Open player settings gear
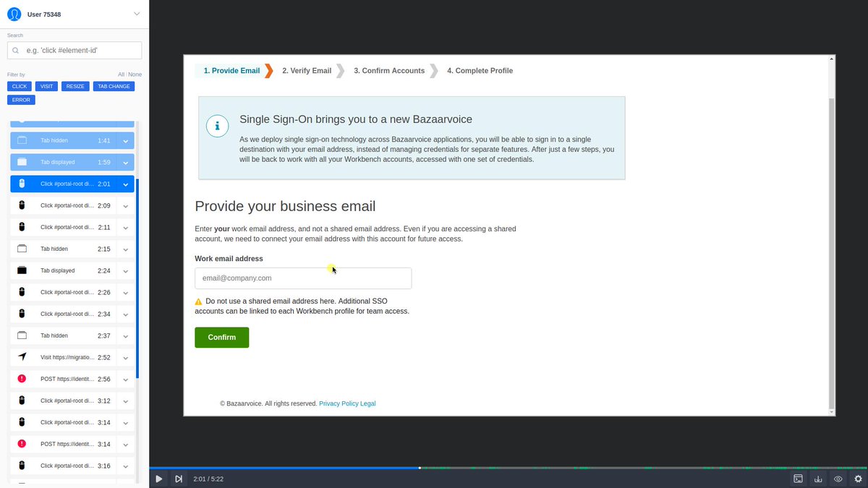This screenshot has width=868, height=488. point(858,479)
